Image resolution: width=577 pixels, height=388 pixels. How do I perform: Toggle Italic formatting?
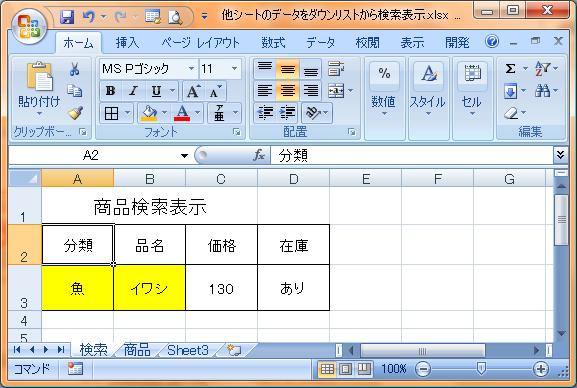point(133,91)
